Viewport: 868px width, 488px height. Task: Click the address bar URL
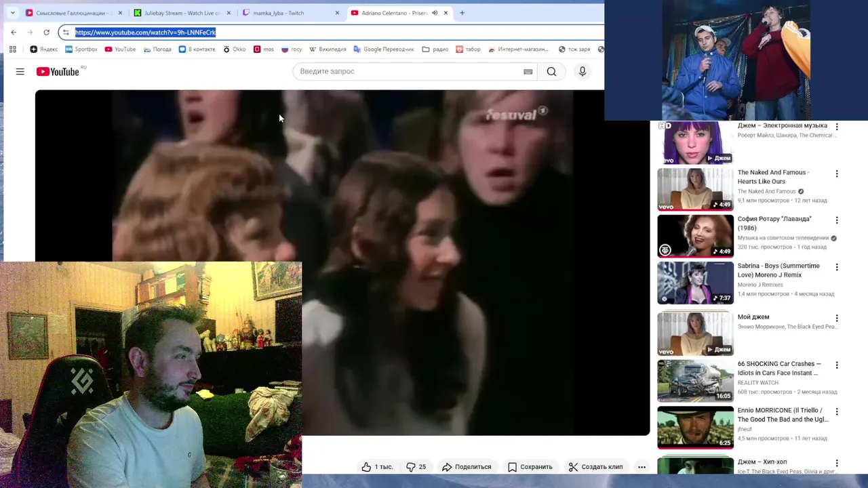click(145, 32)
